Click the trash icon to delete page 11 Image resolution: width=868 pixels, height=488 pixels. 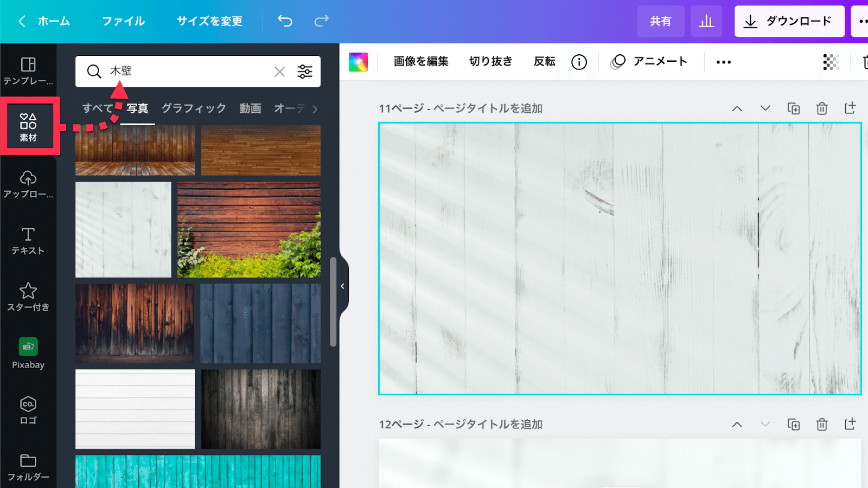point(821,108)
